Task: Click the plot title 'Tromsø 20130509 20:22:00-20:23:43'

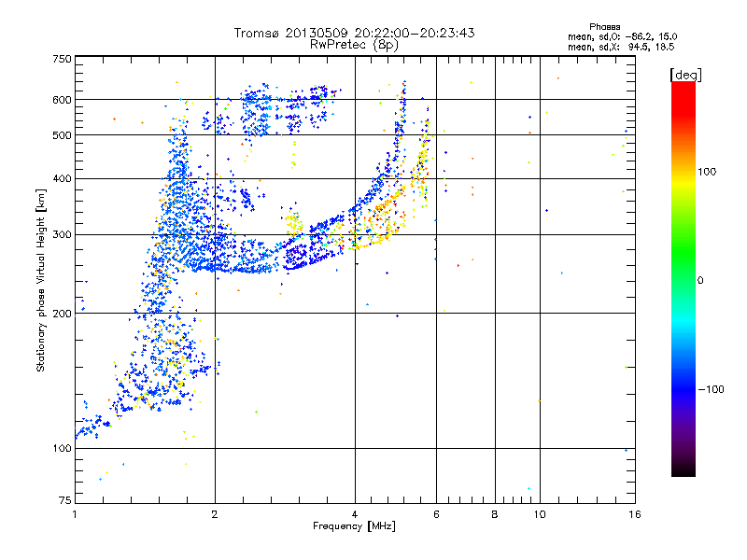Action: tap(355, 33)
